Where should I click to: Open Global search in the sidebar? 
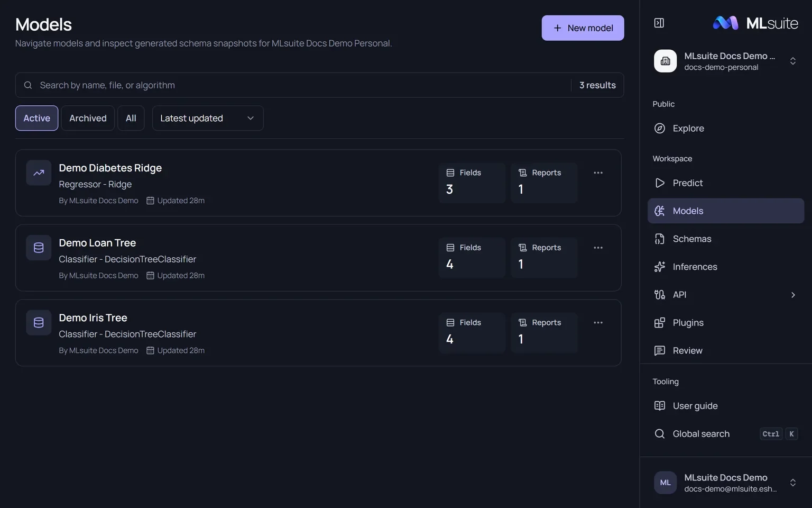click(x=725, y=434)
